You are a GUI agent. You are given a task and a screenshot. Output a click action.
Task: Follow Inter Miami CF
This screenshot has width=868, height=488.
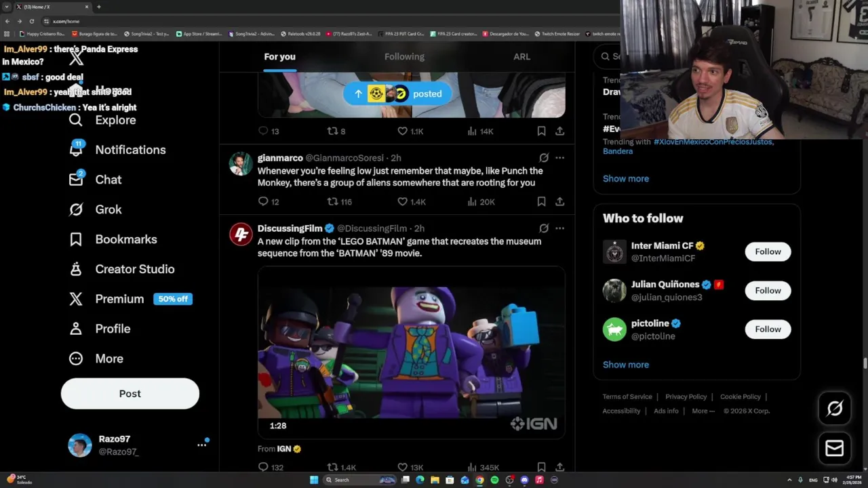tap(768, 251)
